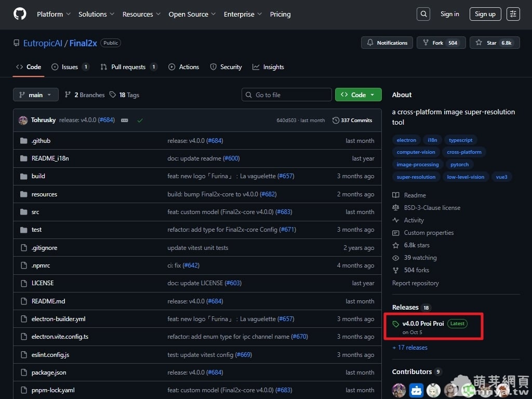
Task: Open the v4.0.0 Proi Proi release
Action: (x=423, y=324)
